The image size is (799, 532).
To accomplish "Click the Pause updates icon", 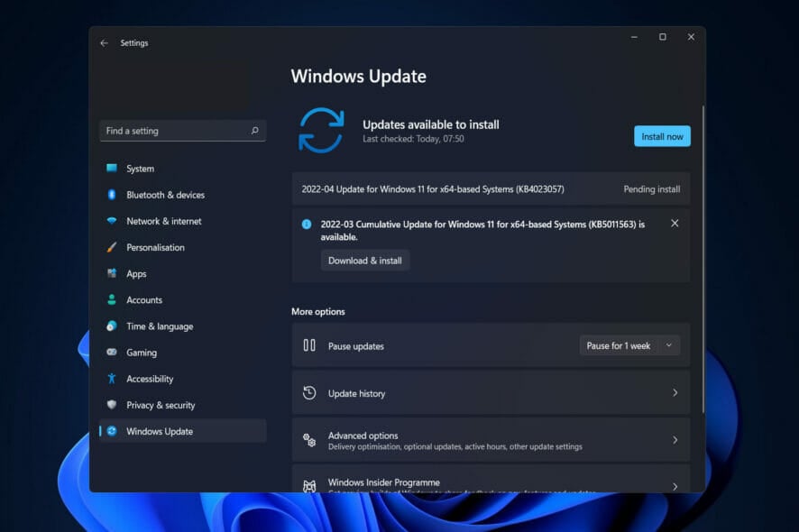I will point(310,345).
